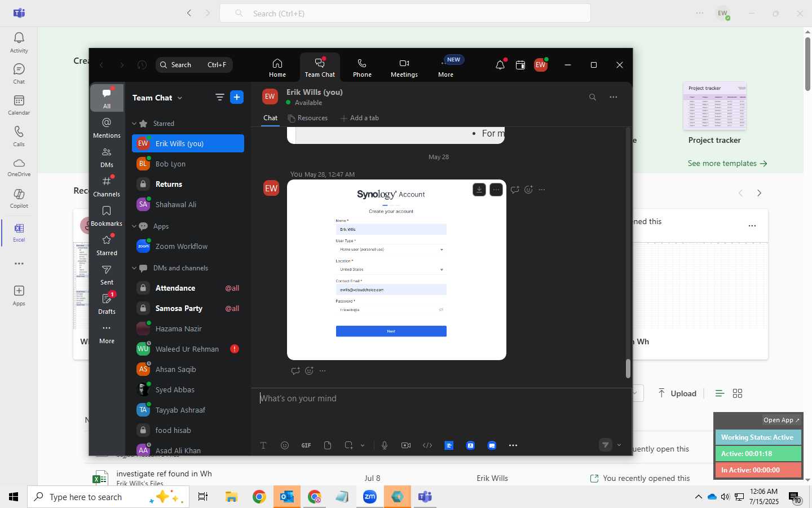Click the code snippet icon
This screenshot has height=508, width=812.
[x=427, y=445]
